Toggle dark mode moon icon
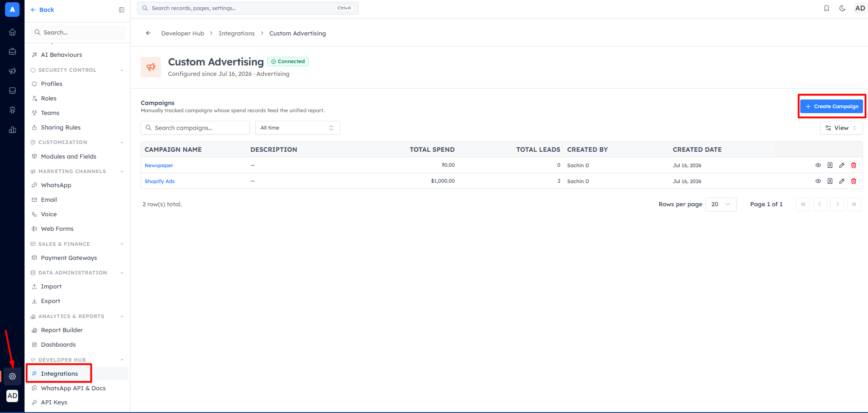The height and width of the screenshot is (413, 868). (x=842, y=8)
